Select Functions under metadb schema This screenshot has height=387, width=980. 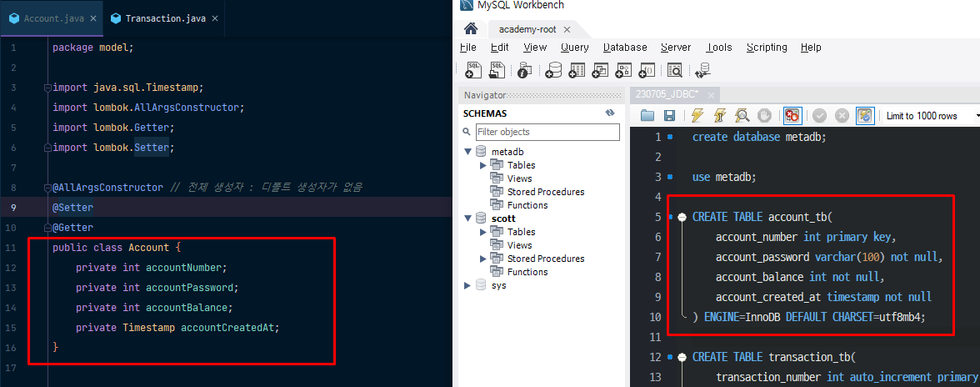click(x=527, y=205)
